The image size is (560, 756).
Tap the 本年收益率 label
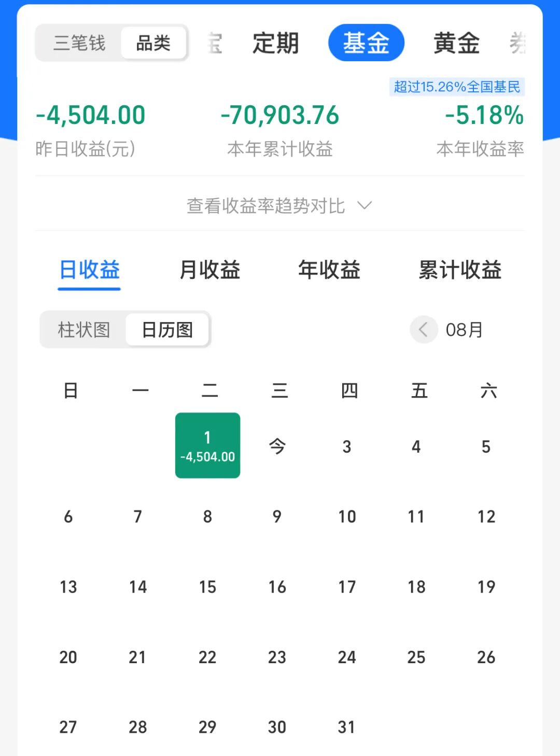click(480, 149)
